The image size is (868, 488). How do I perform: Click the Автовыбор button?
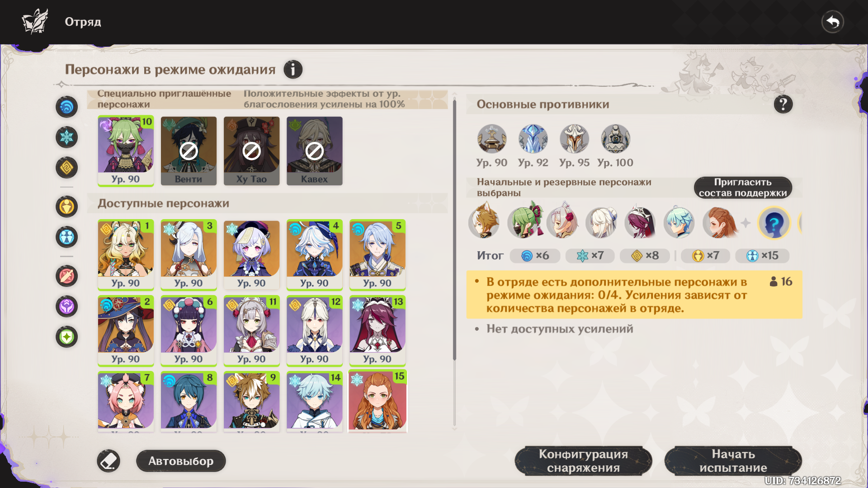coord(181,461)
